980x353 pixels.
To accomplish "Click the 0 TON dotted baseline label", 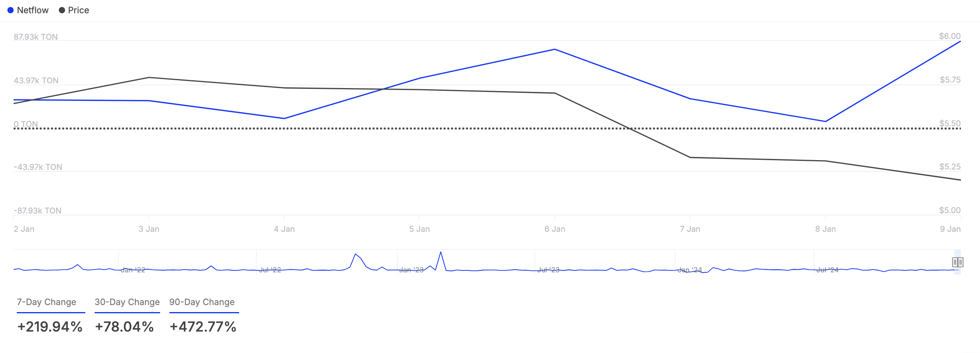I will click(26, 124).
